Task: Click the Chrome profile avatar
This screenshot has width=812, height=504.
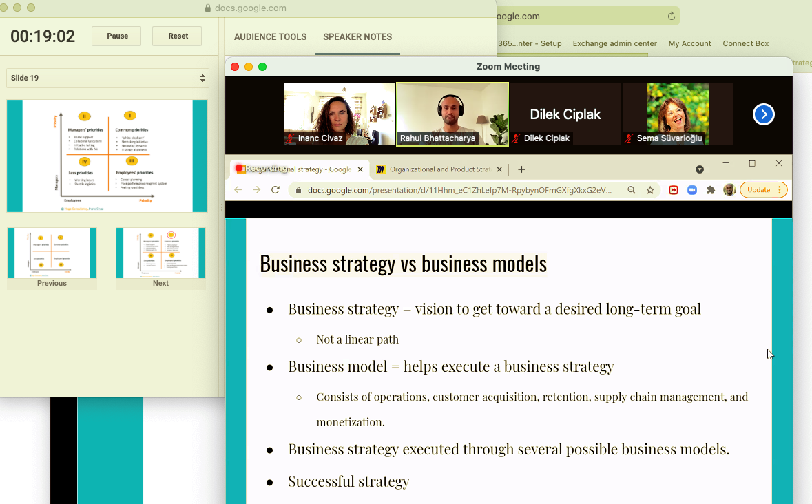Action: coord(729,190)
